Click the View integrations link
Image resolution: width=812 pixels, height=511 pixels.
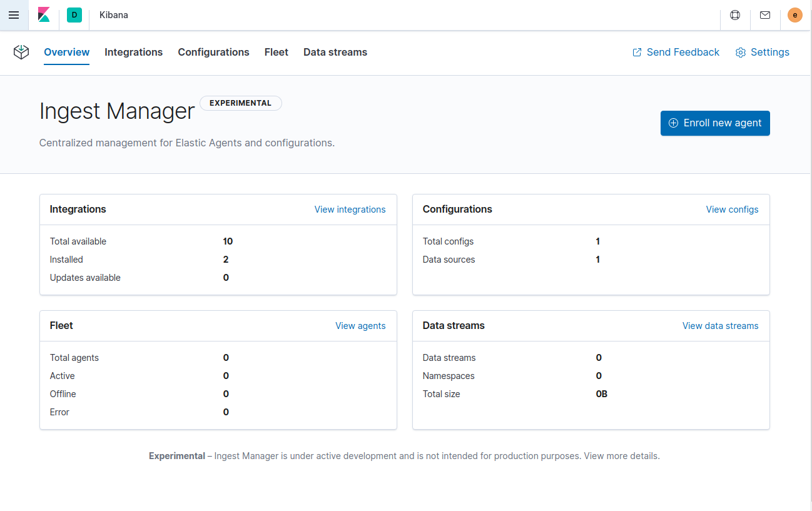pos(350,210)
